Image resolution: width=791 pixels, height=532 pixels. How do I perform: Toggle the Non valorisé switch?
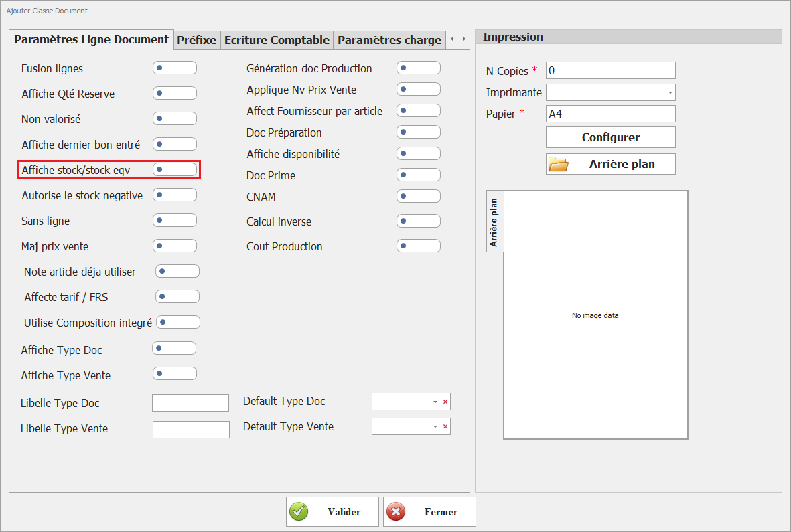(x=175, y=118)
